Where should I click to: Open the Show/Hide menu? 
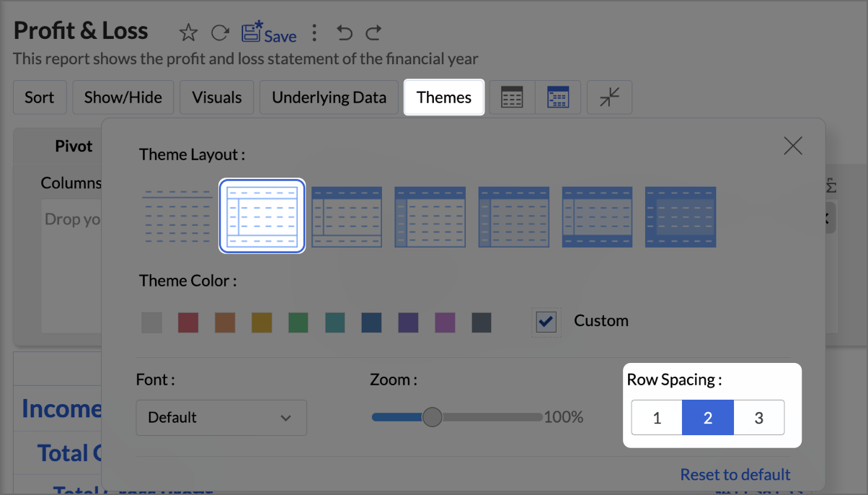(123, 97)
